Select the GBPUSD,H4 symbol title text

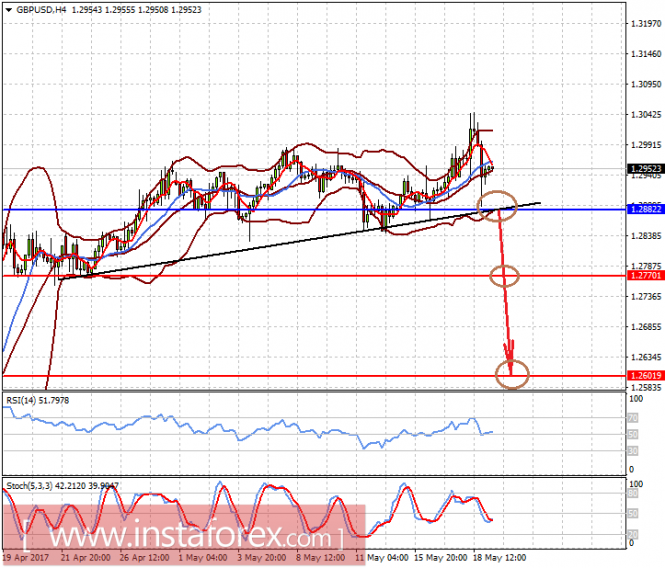(x=41, y=10)
